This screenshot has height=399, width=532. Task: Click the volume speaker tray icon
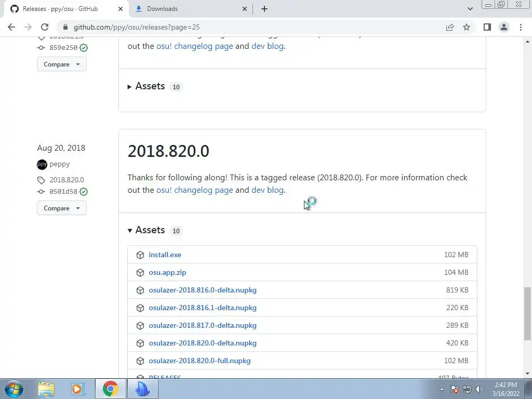pos(480,389)
